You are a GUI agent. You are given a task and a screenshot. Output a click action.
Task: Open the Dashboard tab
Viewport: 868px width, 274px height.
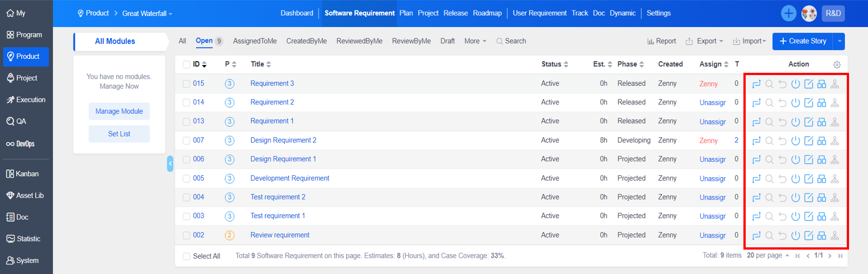click(x=297, y=13)
